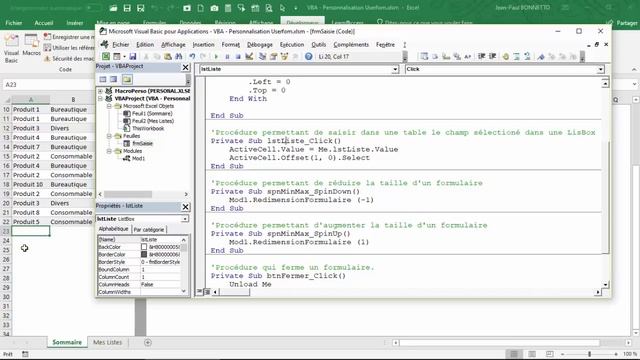Select ThisWorkbook in project tree
The width and height of the screenshot is (640, 360).
(148, 129)
